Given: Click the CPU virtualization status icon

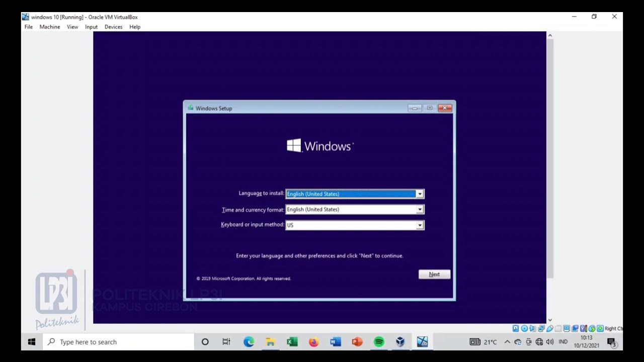Looking at the screenshot, I should click(584, 328).
